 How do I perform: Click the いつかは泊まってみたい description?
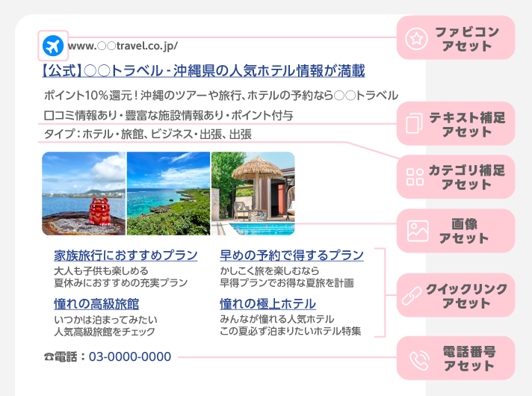click(x=105, y=320)
